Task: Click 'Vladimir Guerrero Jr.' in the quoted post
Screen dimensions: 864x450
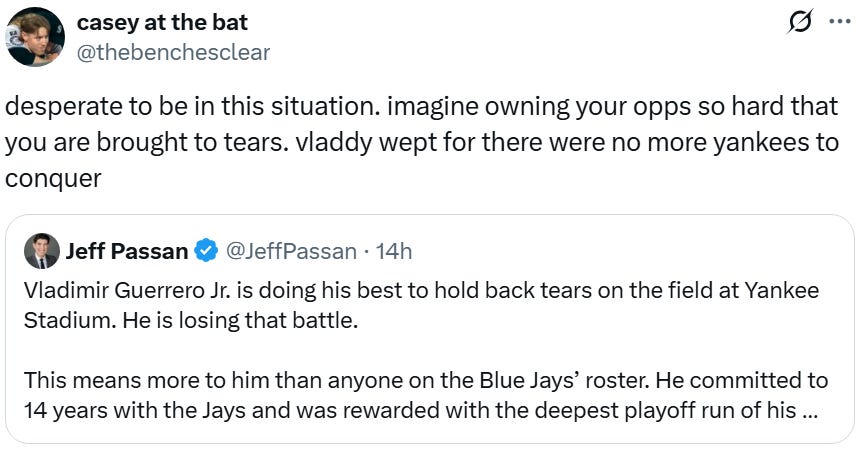Action: pos(128,290)
